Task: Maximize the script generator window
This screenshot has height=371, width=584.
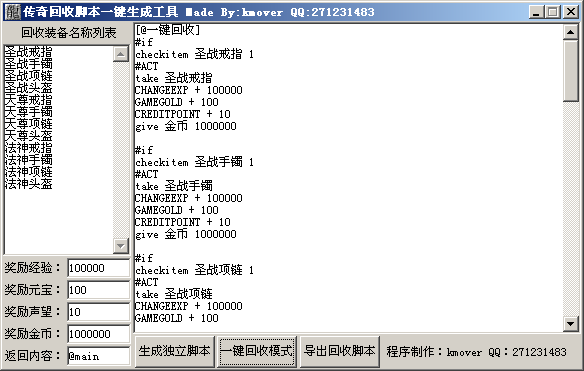Action: (x=553, y=12)
